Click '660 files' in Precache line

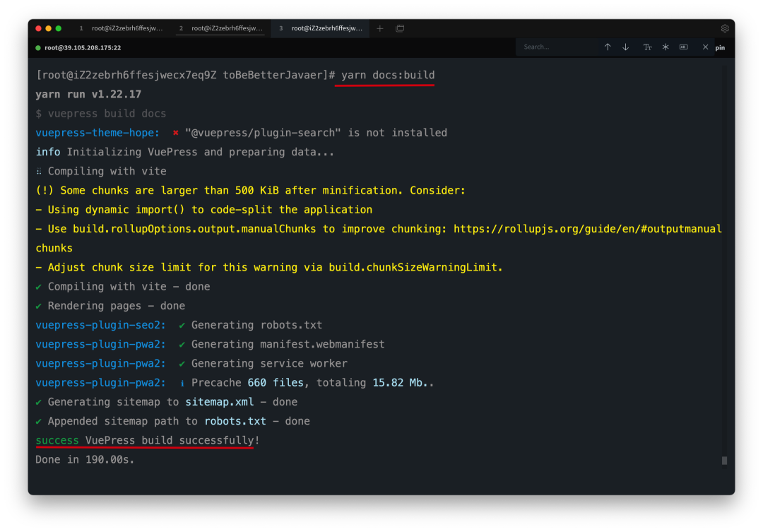[276, 382]
